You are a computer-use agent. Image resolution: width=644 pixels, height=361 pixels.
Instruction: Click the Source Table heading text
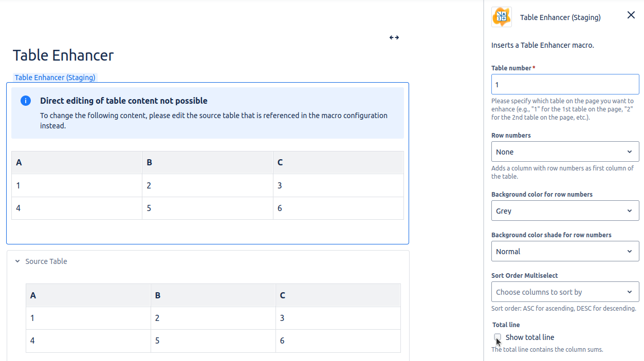click(x=46, y=261)
